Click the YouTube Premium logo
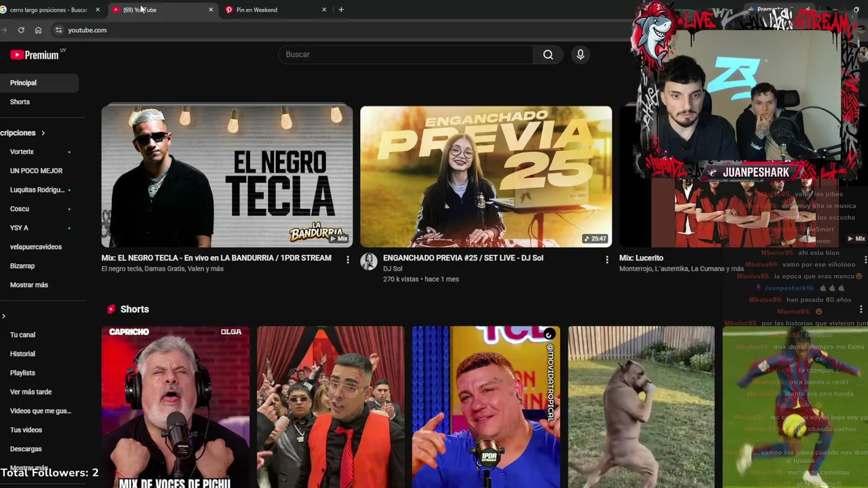Image resolution: width=868 pixels, height=488 pixels. coord(35,55)
